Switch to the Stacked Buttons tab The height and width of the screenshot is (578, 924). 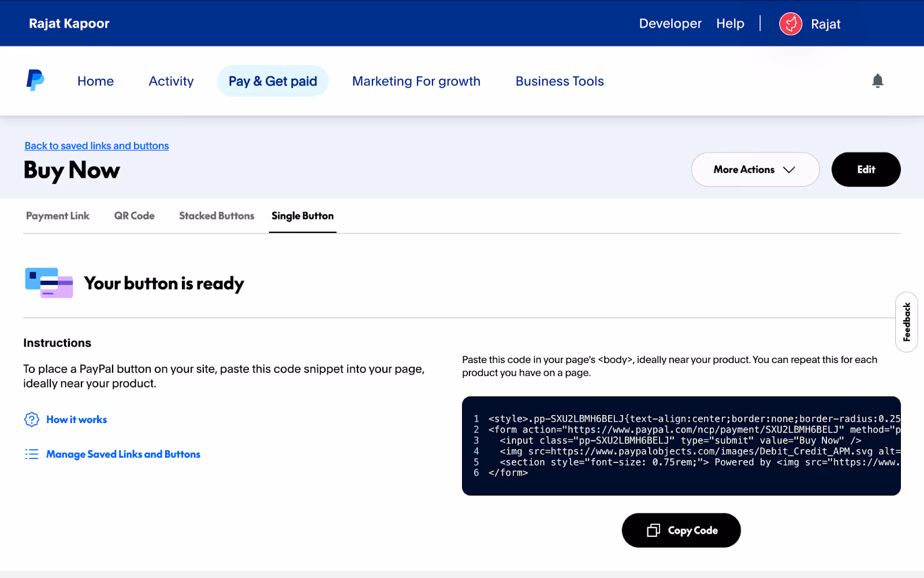[217, 216]
